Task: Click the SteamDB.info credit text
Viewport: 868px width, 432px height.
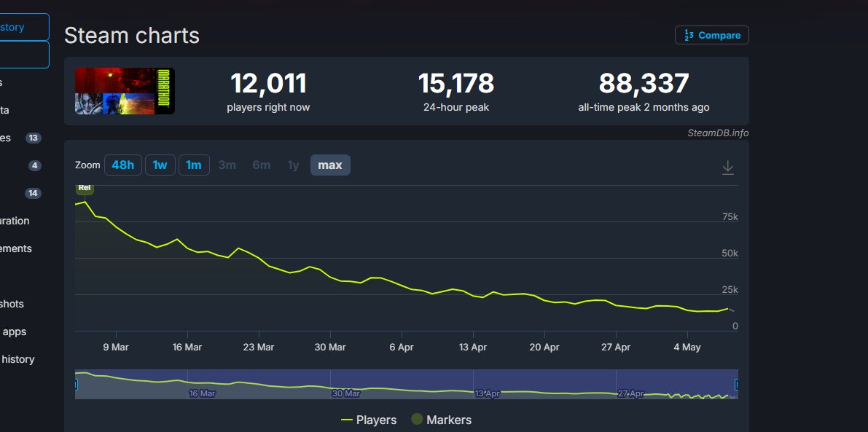Action: pyautogui.click(x=718, y=133)
